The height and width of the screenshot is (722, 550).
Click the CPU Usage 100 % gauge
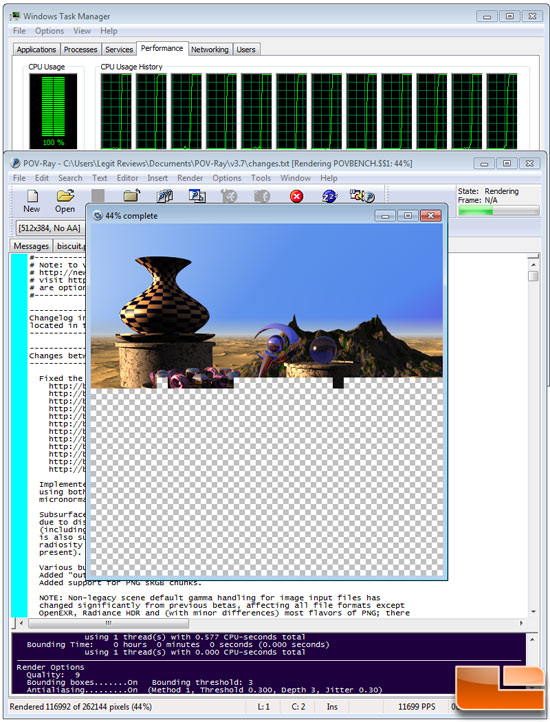(x=53, y=111)
